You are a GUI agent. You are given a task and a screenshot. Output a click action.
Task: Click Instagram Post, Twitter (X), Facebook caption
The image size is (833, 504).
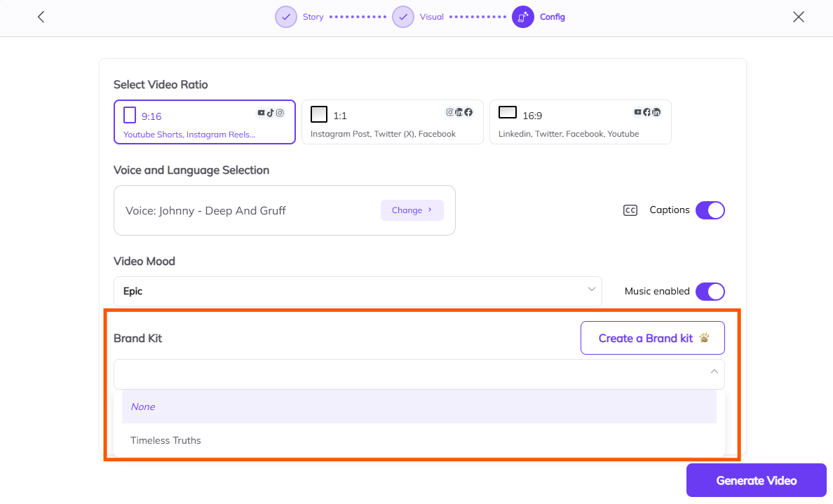coord(383,134)
